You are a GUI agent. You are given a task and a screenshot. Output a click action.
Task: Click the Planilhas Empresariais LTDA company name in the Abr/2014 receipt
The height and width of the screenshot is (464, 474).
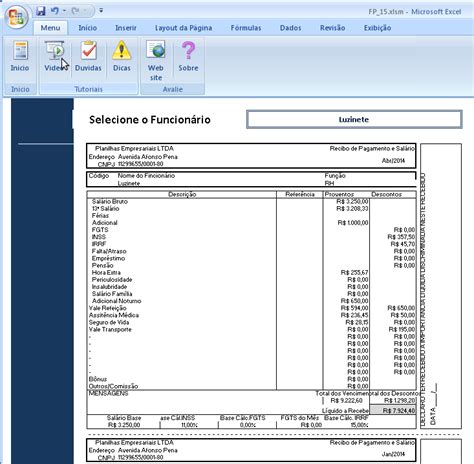pos(134,148)
